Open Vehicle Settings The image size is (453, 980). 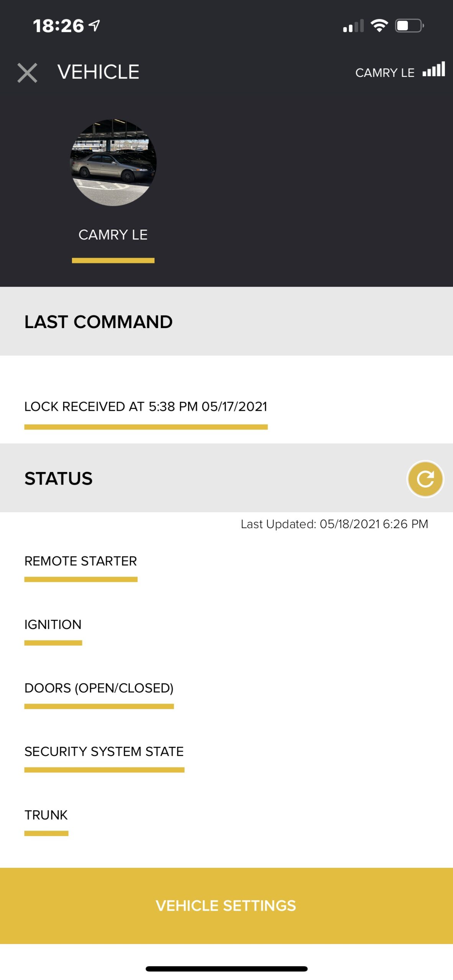pos(226,905)
